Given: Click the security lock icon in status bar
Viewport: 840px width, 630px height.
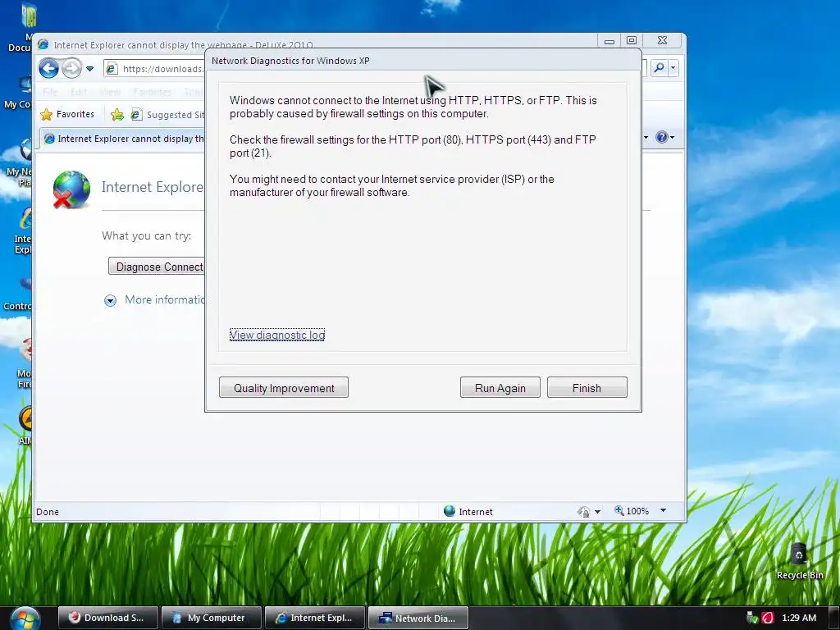Looking at the screenshot, I should point(584,512).
